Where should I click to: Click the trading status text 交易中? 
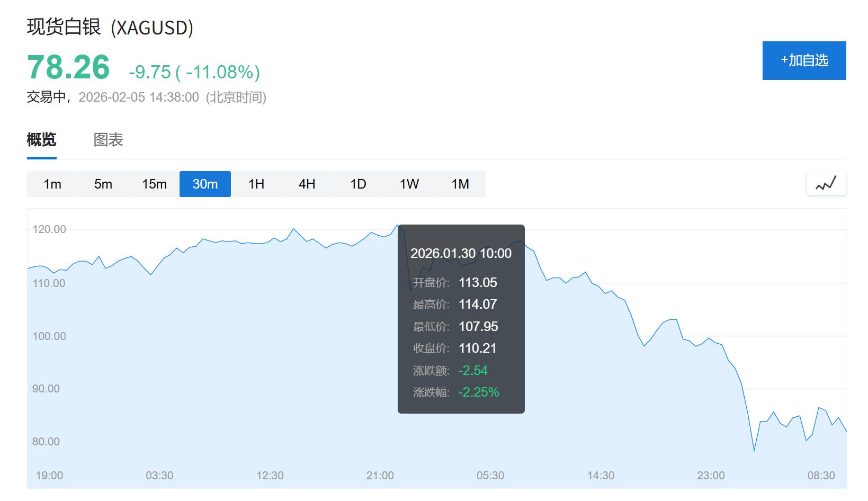click(44, 97)
